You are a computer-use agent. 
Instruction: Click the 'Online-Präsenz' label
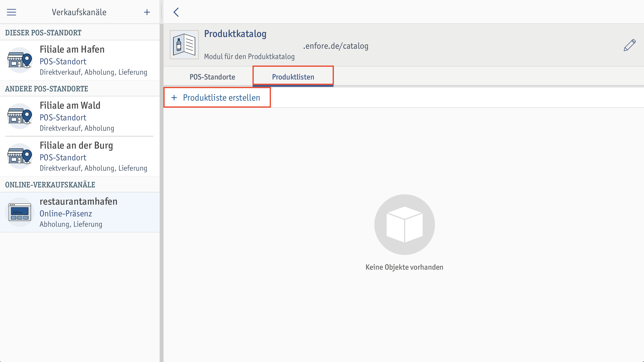click(66, 213)
